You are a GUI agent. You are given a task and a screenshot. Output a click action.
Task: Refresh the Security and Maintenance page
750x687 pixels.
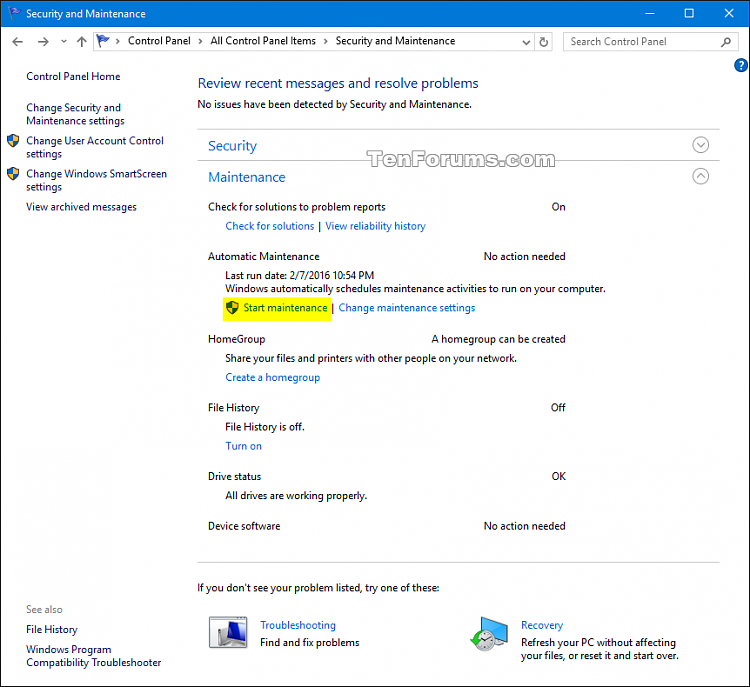click(x=543, y=42)
